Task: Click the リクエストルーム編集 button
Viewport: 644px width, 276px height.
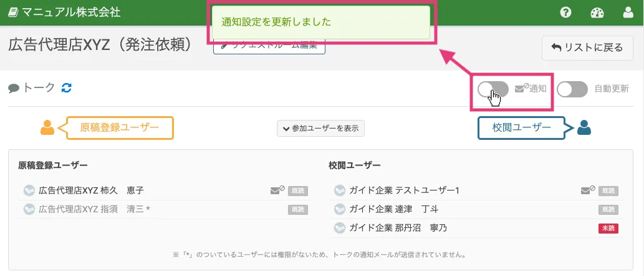Action: coord(269,46)
